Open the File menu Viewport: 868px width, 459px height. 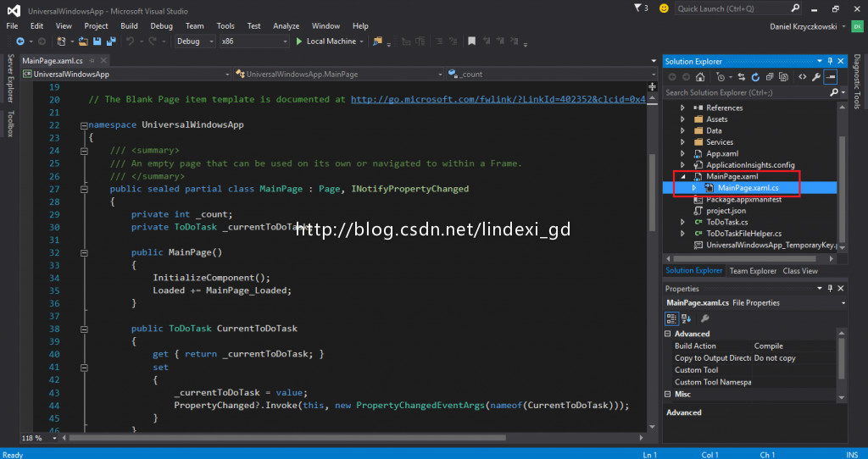click(x=12, y=26)
